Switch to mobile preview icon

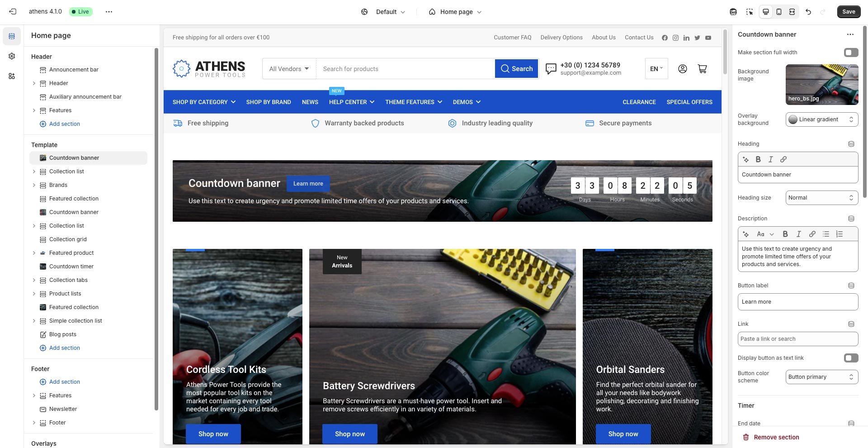779,12
